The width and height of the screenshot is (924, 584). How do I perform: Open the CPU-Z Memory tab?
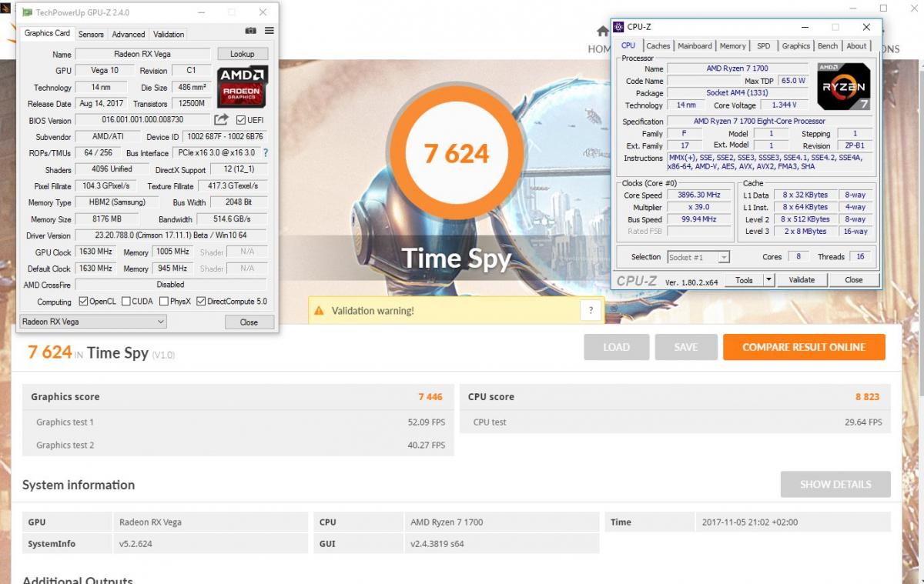pyautogui.click(x=732, y=46)
